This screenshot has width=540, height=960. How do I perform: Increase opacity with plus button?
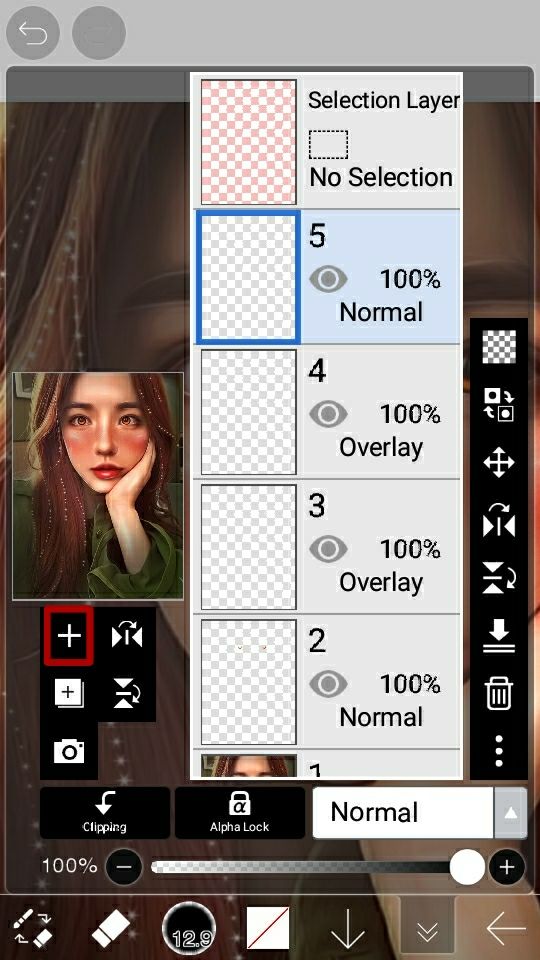[506, 867]
